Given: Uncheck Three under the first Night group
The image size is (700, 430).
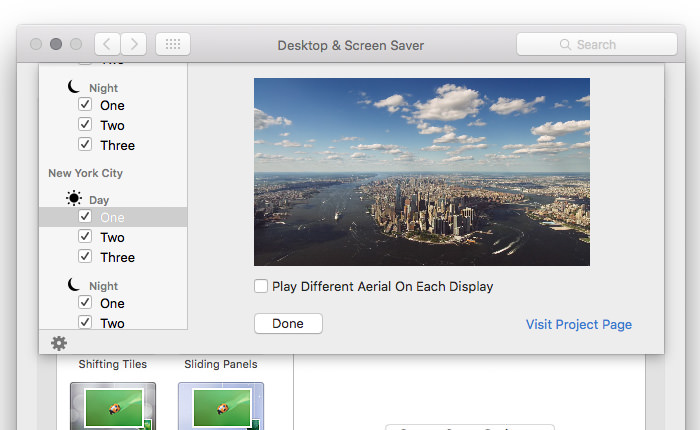Looking at the screenshot, I should tap(85, 144).
